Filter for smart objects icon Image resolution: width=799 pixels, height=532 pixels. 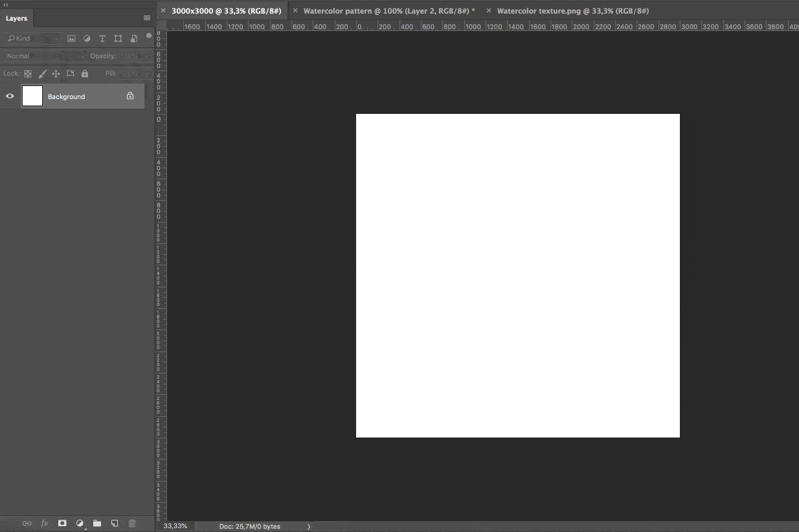pyautogui.click(x=133, y=39)
